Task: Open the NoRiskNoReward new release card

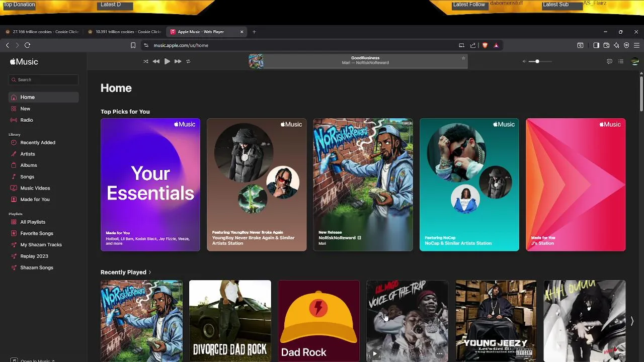Action: point(363,185)
